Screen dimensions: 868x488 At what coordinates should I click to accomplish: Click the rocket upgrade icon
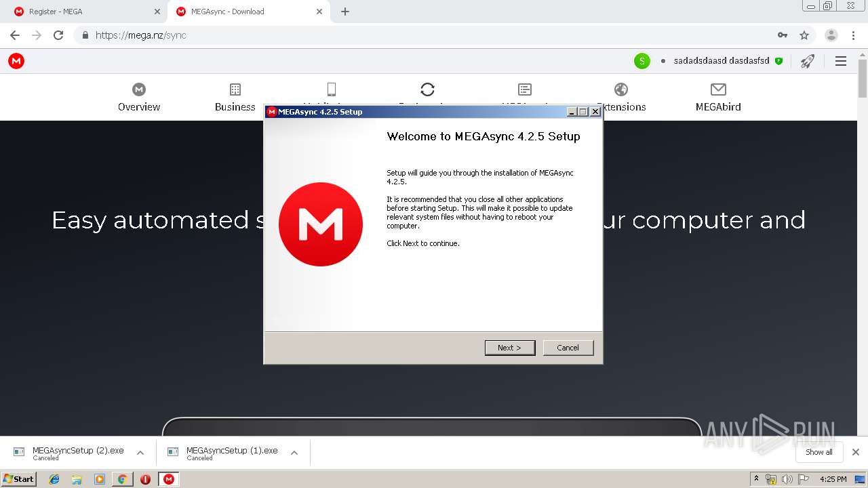point(807,61)
